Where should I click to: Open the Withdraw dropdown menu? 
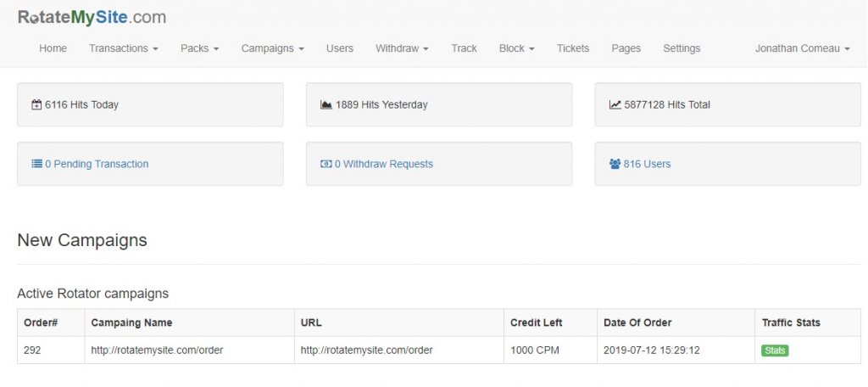coord(402,48)
